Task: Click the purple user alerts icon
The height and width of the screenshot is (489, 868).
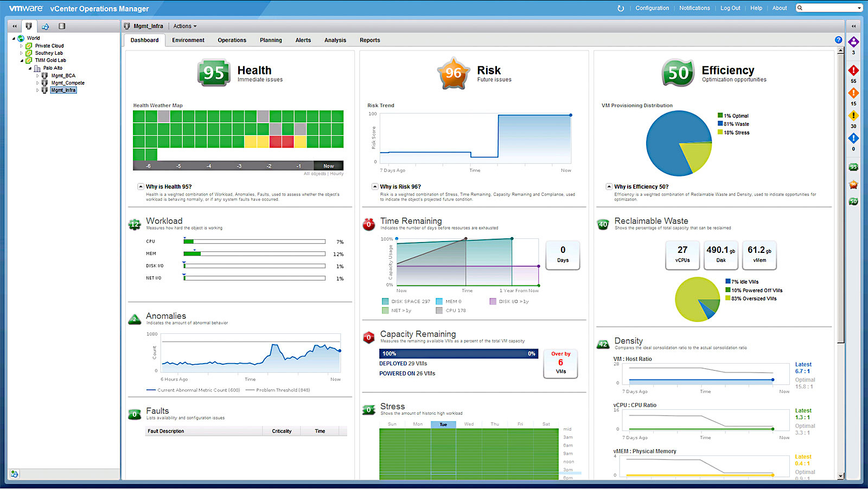Action: coord(853,42)
